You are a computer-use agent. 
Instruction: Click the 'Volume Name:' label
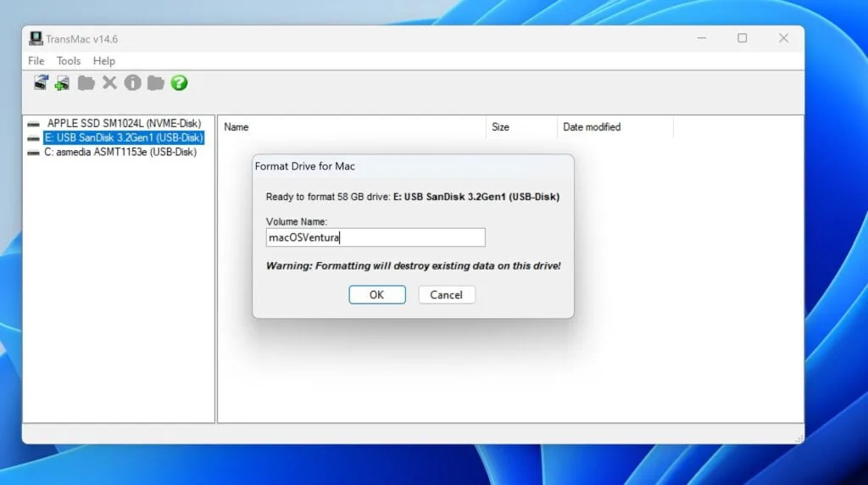(296, 221)
